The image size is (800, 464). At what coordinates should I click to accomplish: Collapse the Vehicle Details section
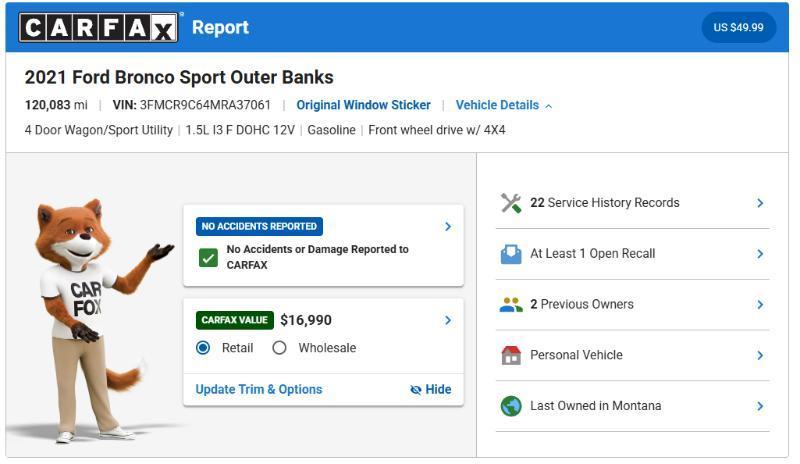click(504, 105)
